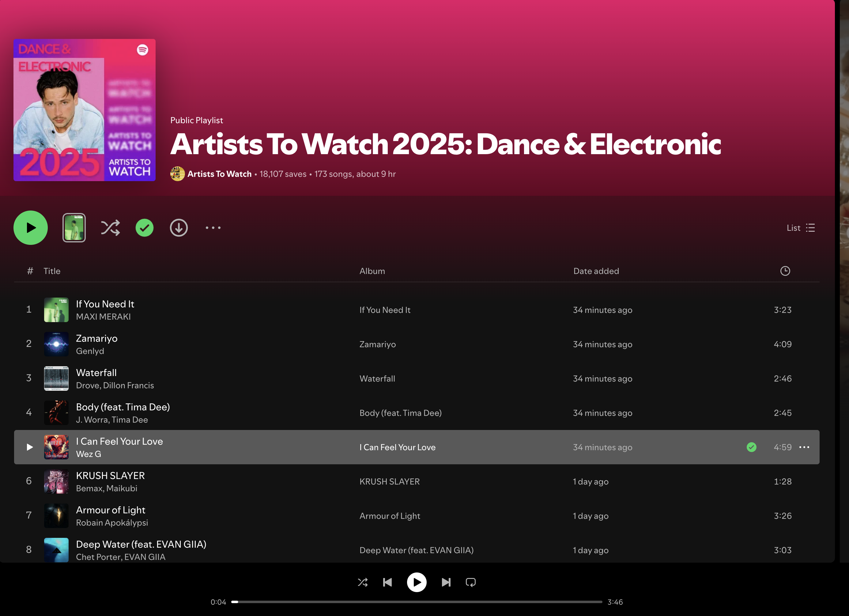Click the green check on Wez G track
The height and width of the screenshot is (616, 849).
[751, 447]
